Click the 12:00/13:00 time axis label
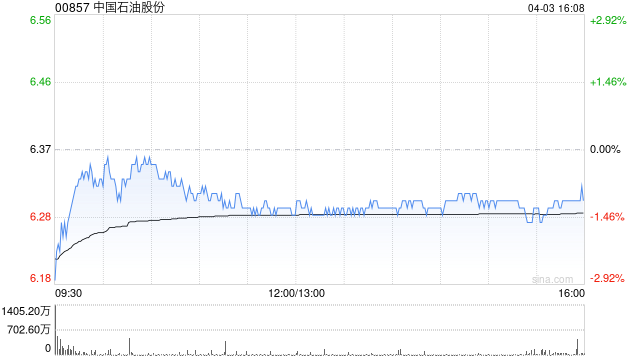 [297, 293]
